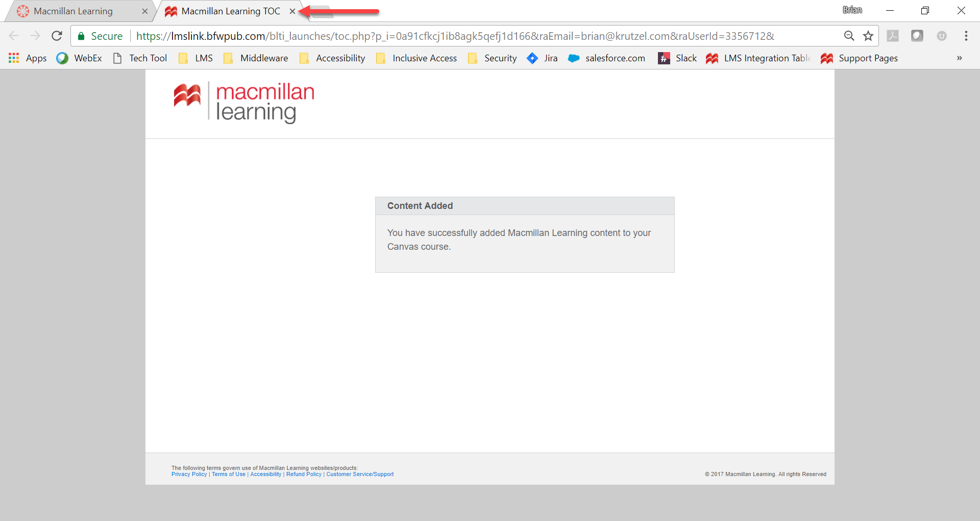Open the Customer Service/Support footer link
The width and height of the screenshot is (980, 521).
pyautogui.click(x=360, y=475)
